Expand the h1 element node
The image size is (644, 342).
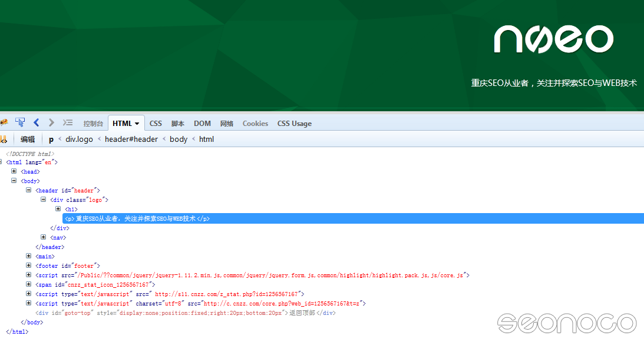click(x=58, y=209)
